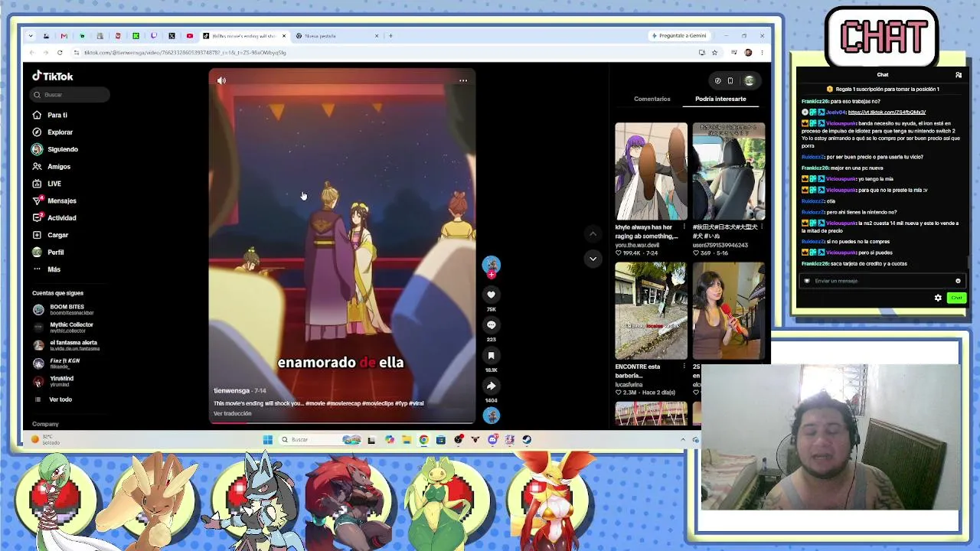Open Actividad notifications

pyautogui.click(x=54, y=217)
